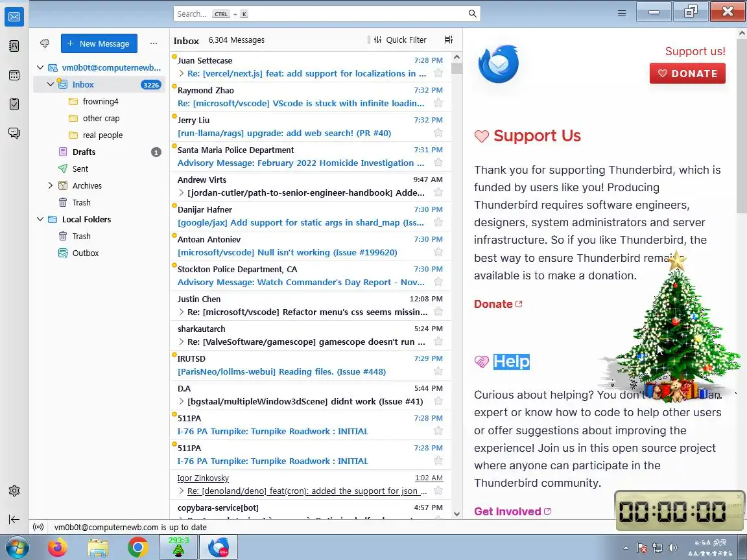Expand the Archives folder

click(51, 186)
